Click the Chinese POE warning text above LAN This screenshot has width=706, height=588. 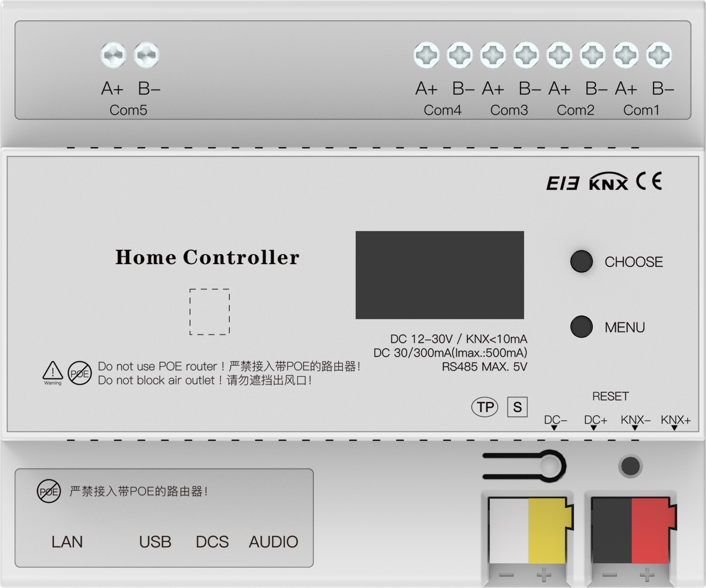(139, 491)
